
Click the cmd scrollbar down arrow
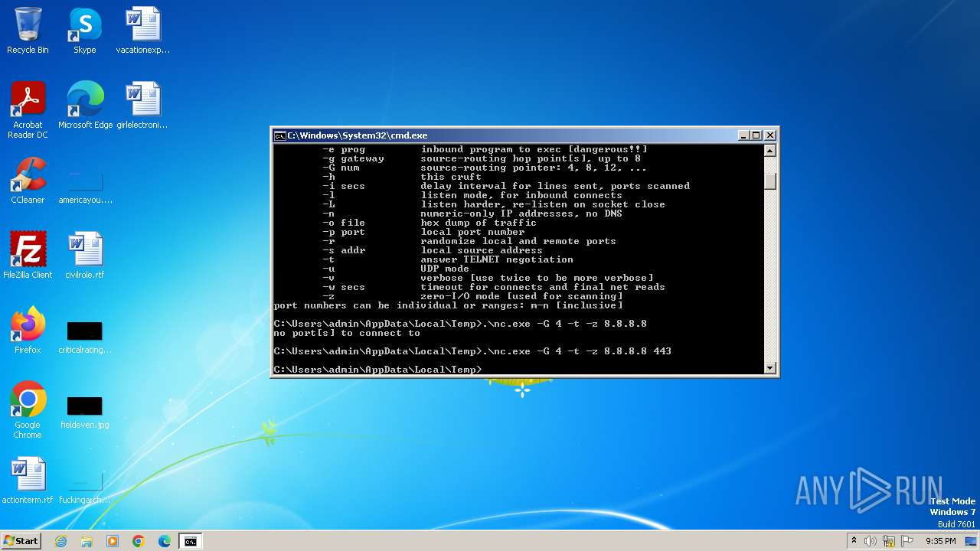770,368
